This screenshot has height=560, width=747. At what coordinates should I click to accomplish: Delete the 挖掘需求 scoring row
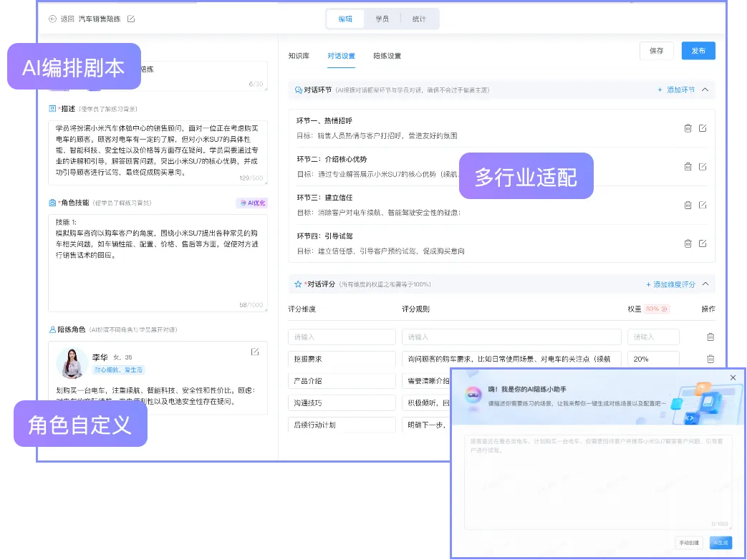coord(710,359)
